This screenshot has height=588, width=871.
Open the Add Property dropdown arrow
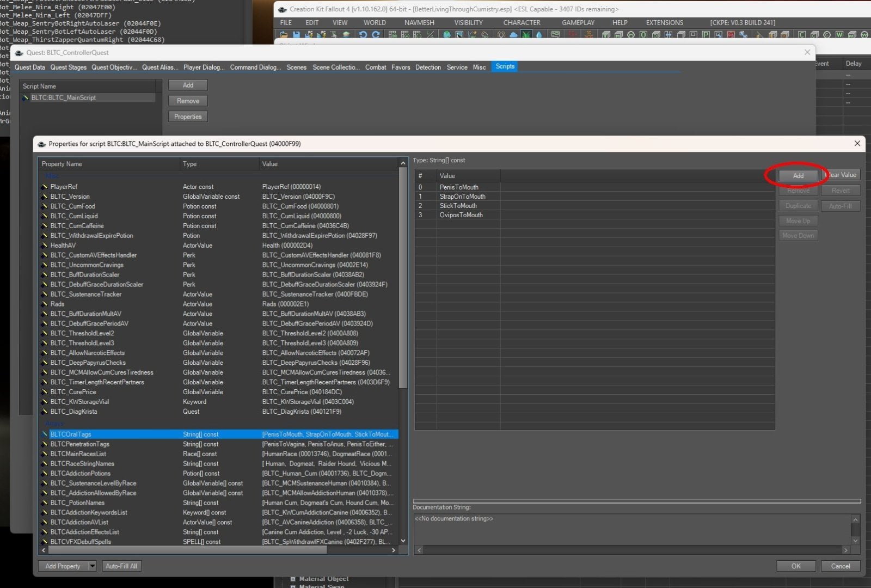pos(92,566)
